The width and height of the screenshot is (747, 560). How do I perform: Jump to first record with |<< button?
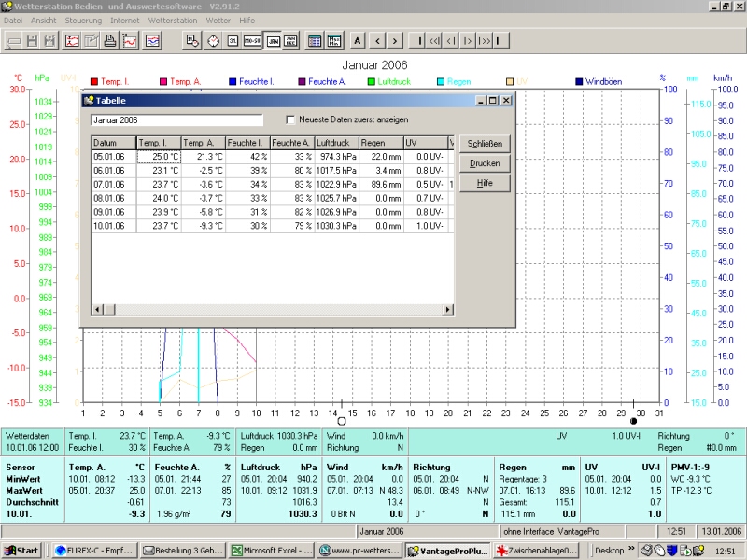click(435, 40)
